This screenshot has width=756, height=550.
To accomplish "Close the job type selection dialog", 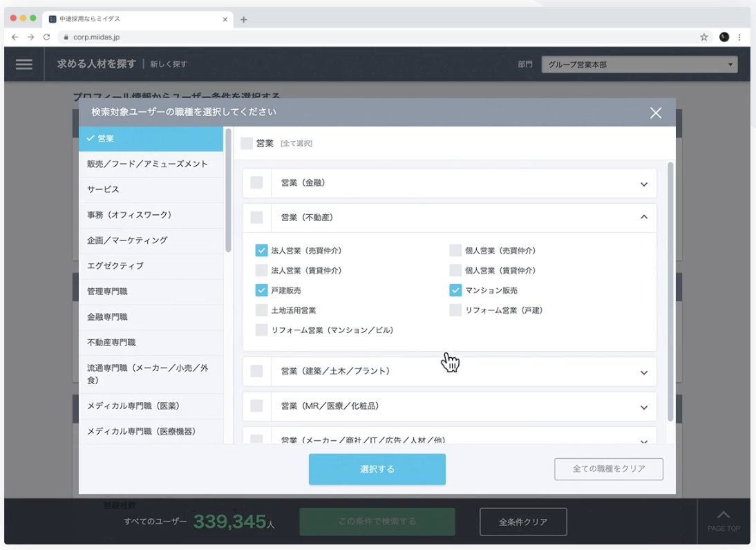I will point(656,113).
